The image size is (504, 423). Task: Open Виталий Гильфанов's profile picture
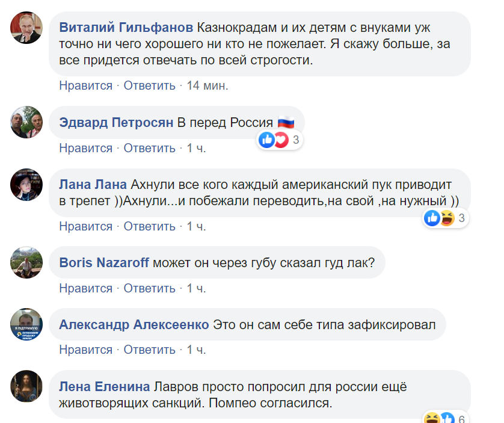click(x=26, y=27)
